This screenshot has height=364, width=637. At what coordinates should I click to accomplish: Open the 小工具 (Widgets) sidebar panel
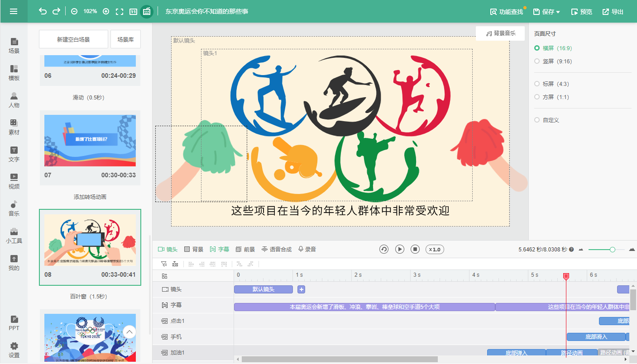14,236
